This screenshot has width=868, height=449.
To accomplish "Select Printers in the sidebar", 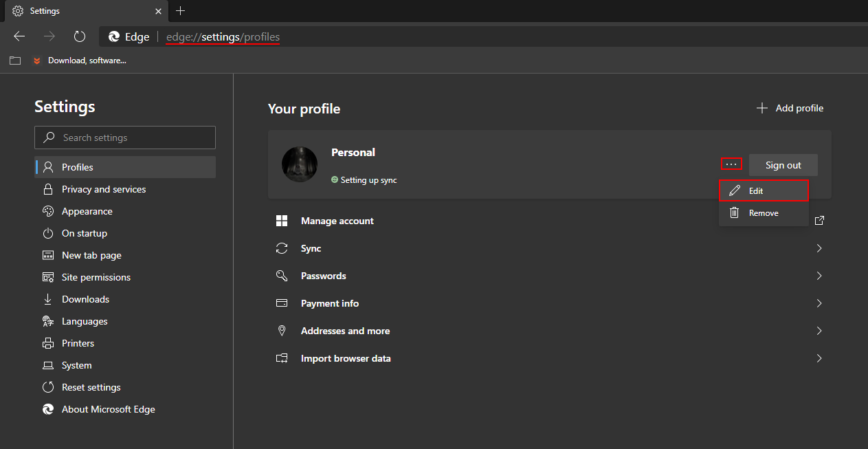I will pos(125,343).
